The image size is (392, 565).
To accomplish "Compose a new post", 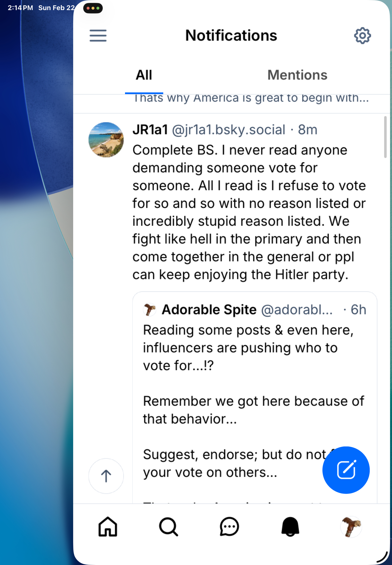I will (346, 470).
